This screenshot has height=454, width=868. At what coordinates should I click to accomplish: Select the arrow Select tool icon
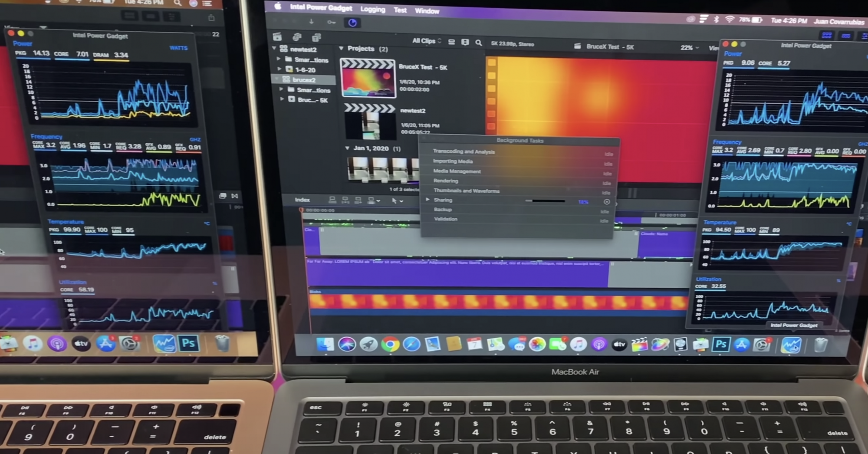coord(394,201)
